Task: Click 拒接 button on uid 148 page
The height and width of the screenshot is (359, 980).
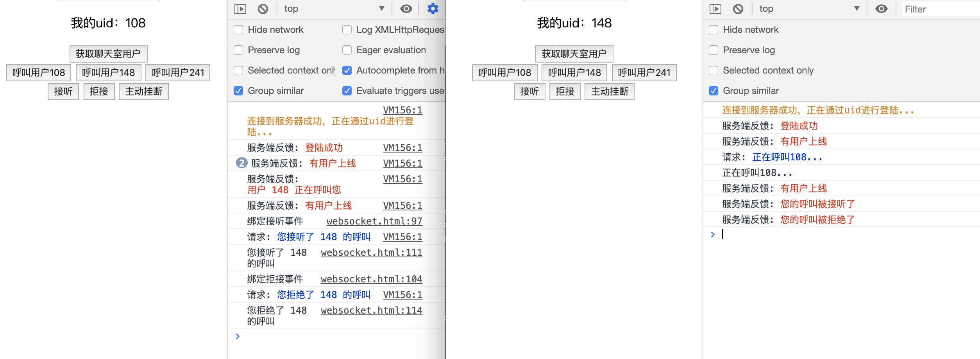Action: coord(565,92)
